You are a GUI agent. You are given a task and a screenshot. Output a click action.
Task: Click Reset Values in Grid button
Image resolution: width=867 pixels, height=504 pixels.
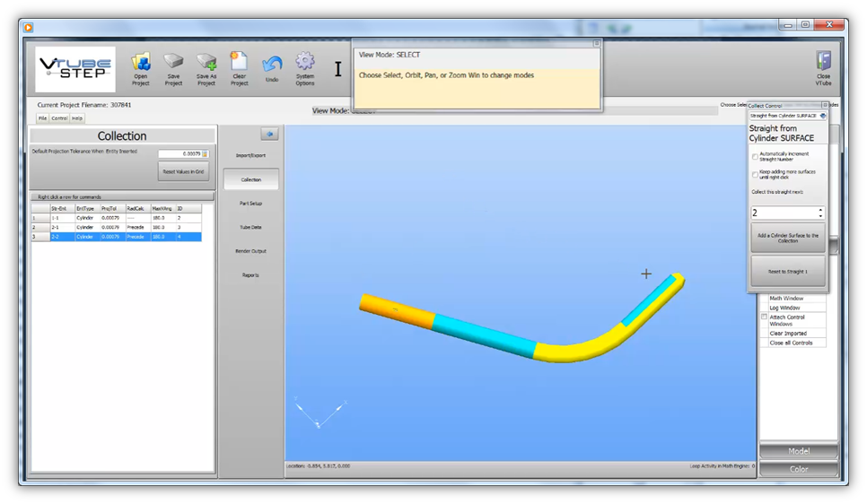(183, 171)
